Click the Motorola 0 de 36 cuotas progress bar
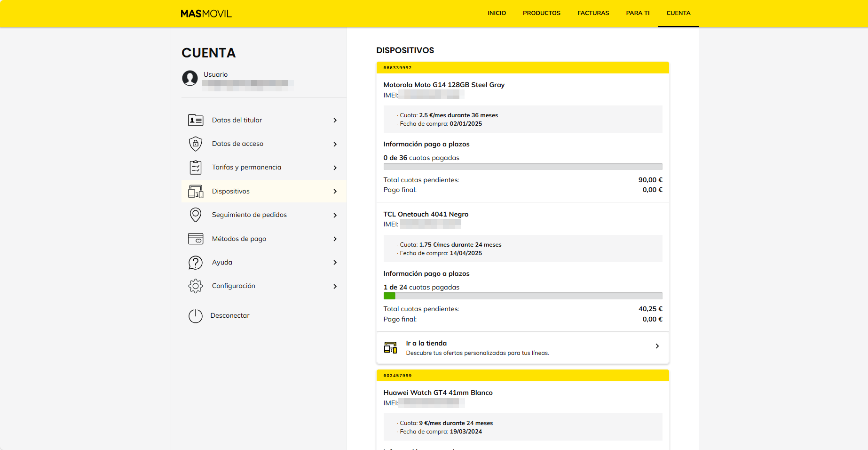Screen dimensions: 868x450 (523, 167)
